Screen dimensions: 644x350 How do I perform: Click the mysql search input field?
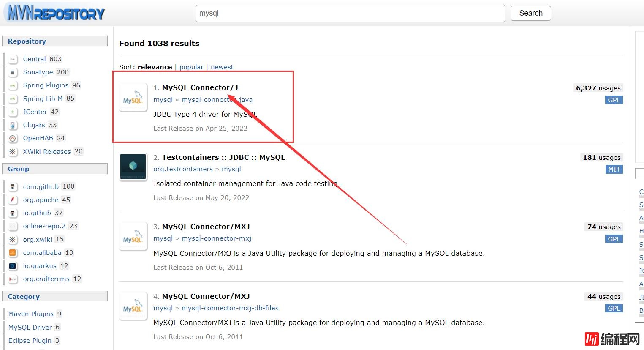click(351, 14)
